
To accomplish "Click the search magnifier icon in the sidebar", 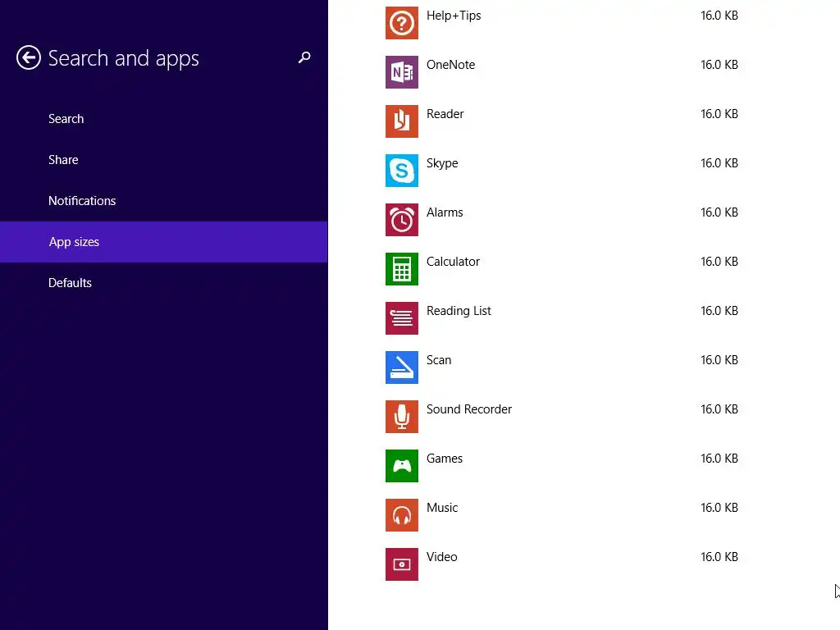I will tap(304, 57).
